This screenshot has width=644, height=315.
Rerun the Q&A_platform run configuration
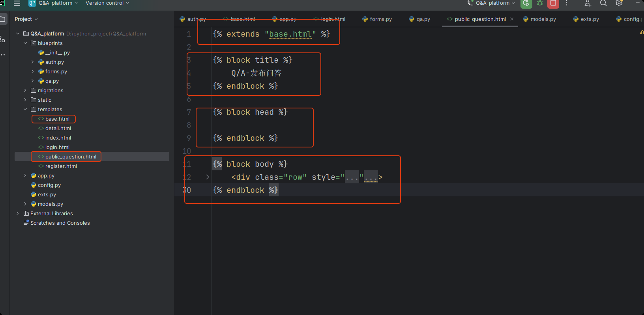pos(526,4)
